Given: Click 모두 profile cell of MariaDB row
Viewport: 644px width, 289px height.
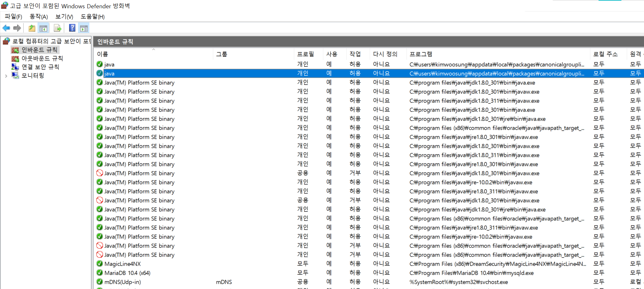Looking at the screenshot, I should coord(303,273).
